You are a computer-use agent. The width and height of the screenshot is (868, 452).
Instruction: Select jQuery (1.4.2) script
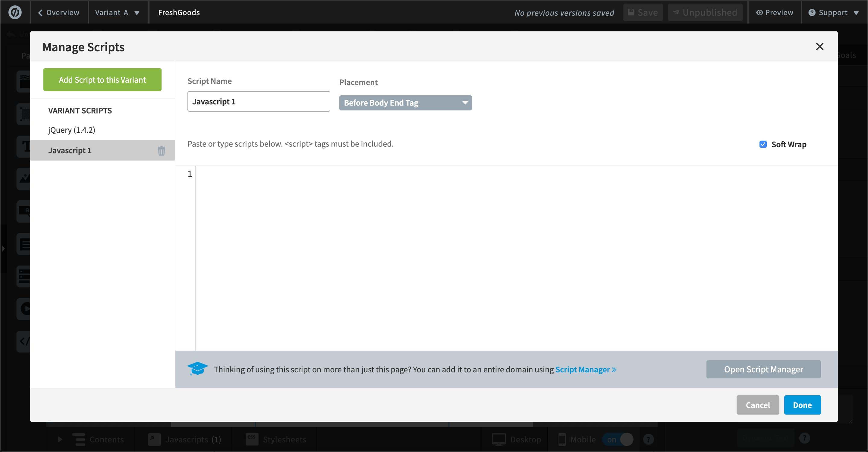[72, 130]
